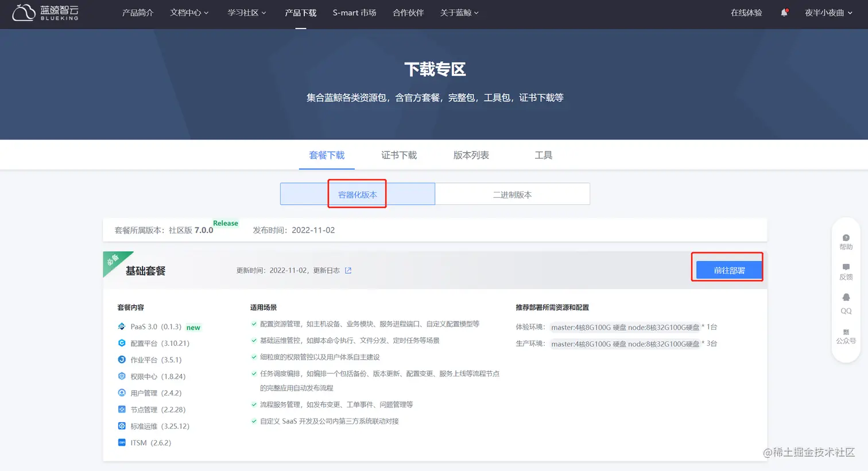The image size is (868, 471).
Task: Click the 标准运维 (3.25.12) entry
Action: tap(160, 426)
